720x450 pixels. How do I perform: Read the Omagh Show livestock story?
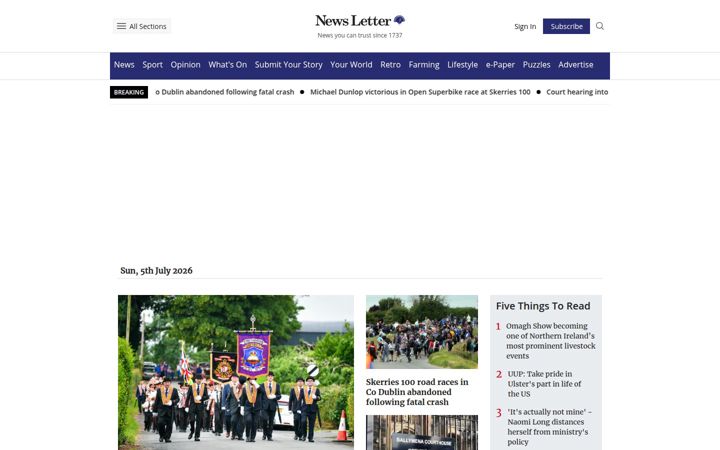551,341
